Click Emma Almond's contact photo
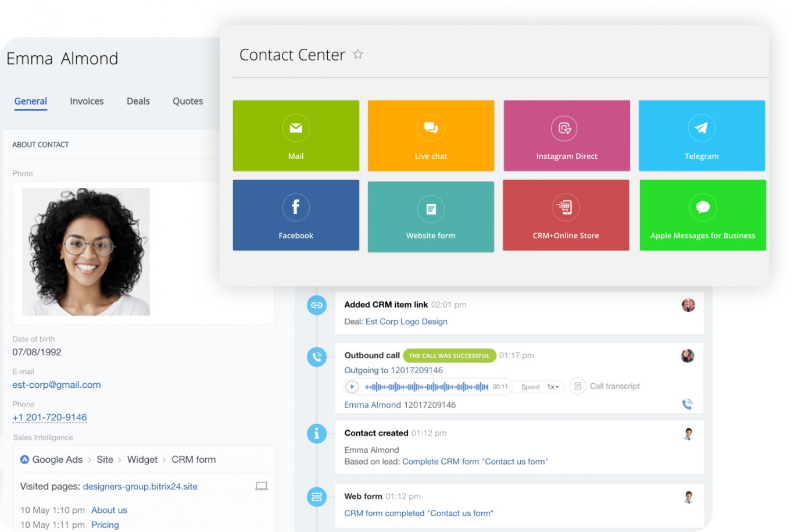The image size is (794, 532). pos(85,252)
